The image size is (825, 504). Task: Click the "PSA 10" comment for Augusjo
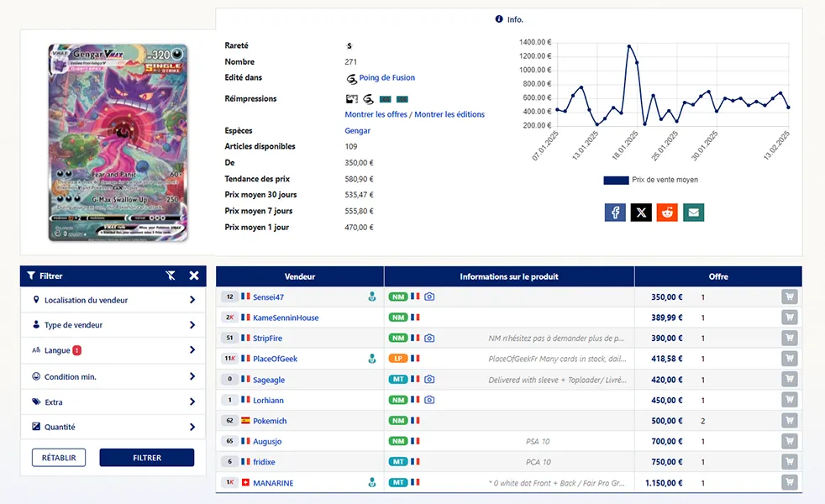point(538,441)
